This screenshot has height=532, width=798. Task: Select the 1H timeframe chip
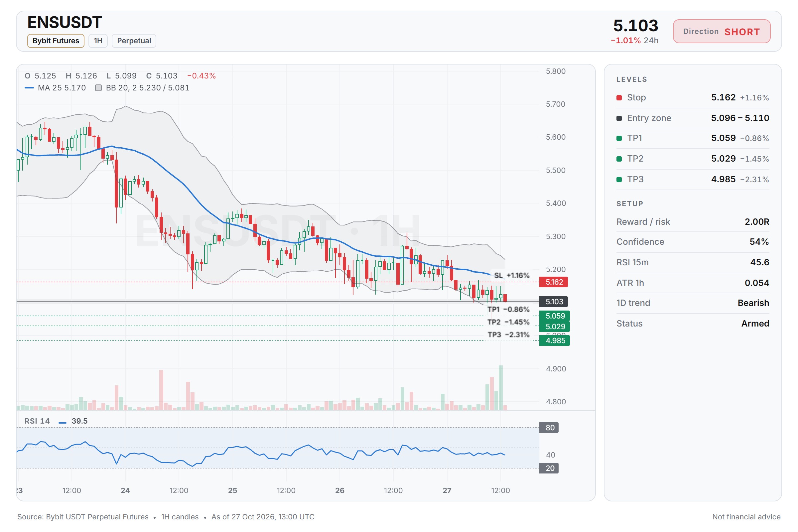[98, 41]
